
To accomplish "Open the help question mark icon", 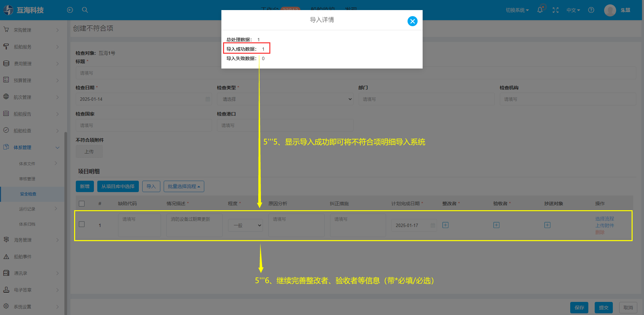I will coord(591,10).
